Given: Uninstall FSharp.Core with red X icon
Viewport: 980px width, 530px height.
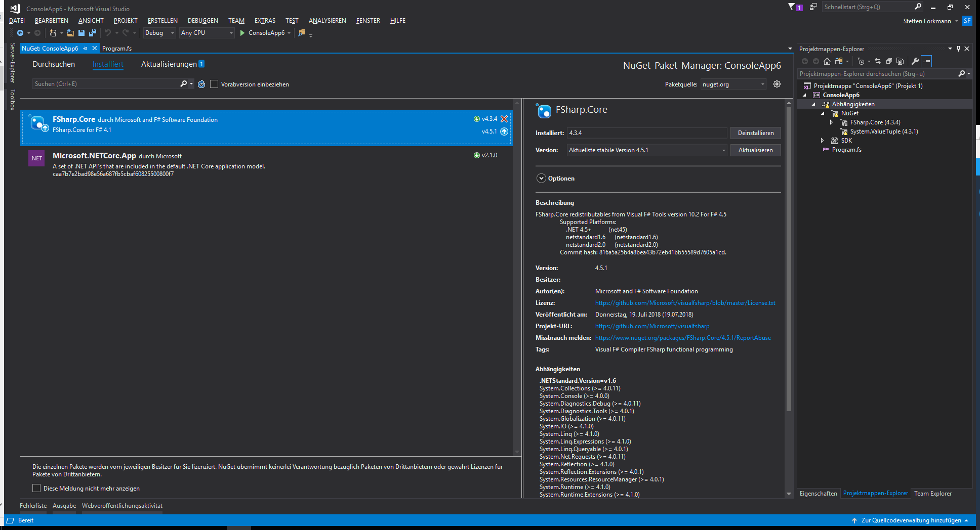Looking at the screenshot, I should [504, 119].
